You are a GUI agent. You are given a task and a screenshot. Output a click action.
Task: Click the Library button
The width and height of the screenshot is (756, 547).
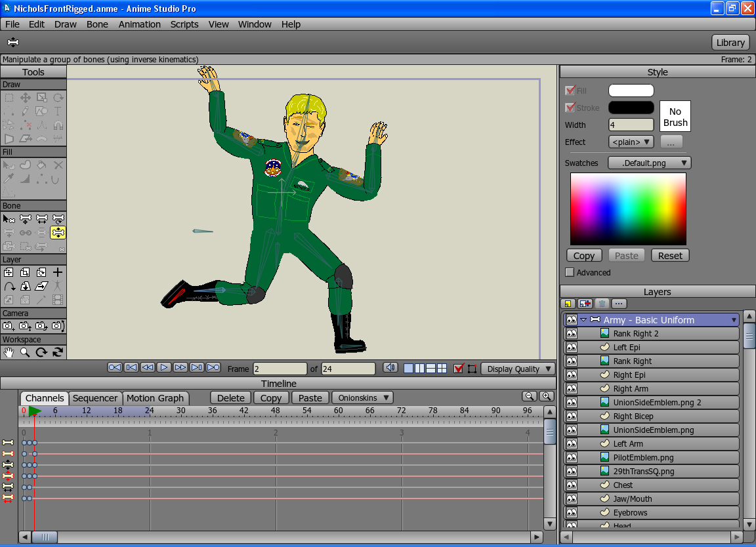(730, 43)
